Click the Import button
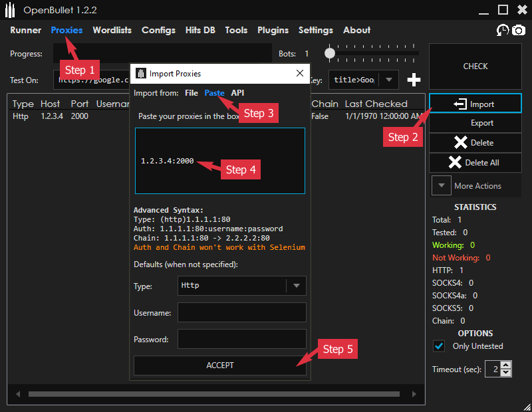Screen dimensions: 532x412 coord(475,103)
